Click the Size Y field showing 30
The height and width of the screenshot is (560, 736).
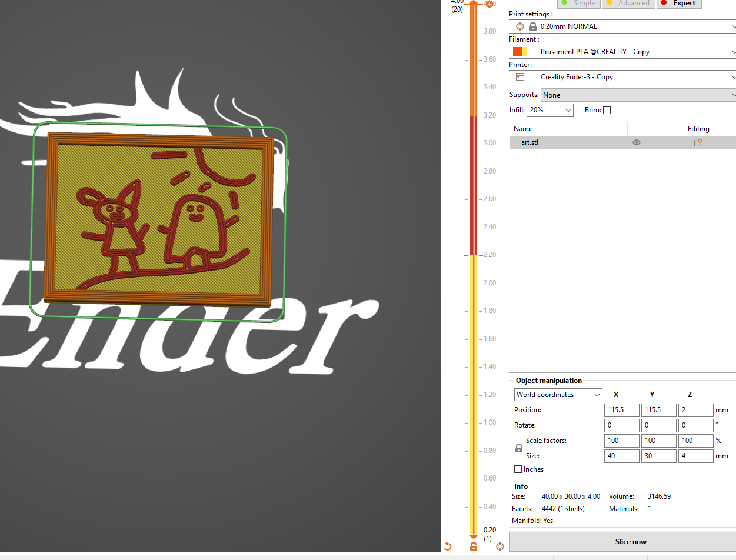[x=659, y=456]
